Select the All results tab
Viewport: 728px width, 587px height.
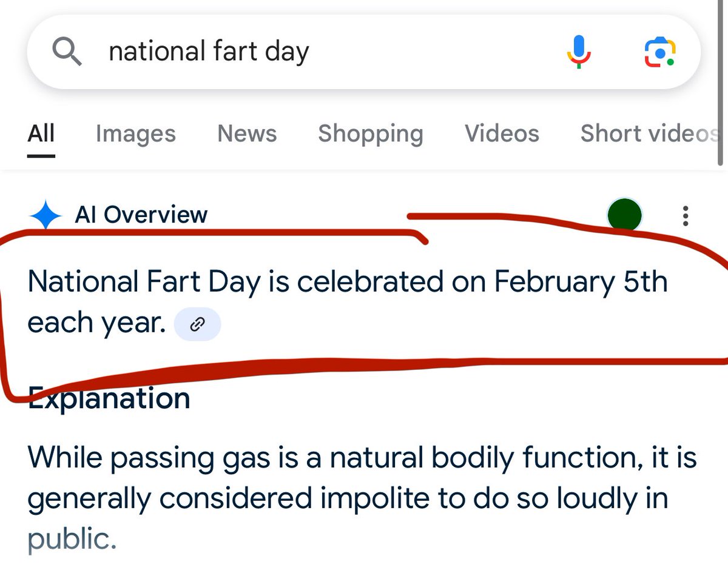point(41,134)
